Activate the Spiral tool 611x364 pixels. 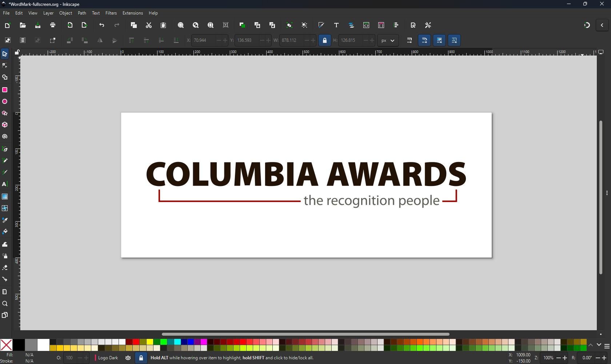click(x=5, y=137)
